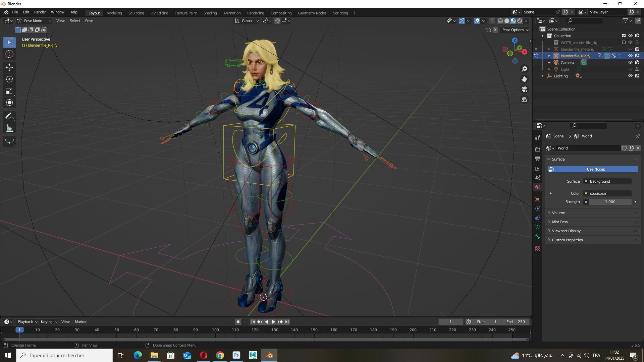Expand the Mist Pass panel
The image size is (644, 362).
(x=593, y=222)
